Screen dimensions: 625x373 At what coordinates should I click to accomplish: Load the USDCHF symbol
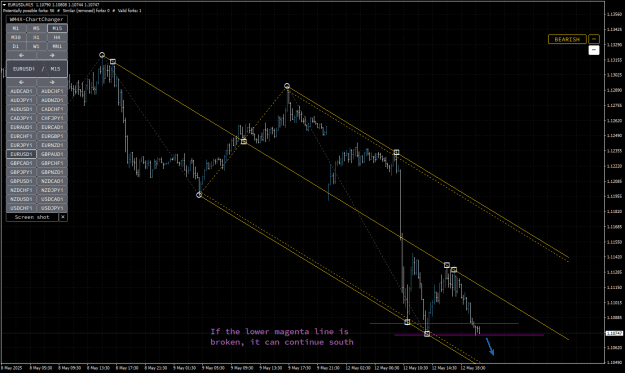click(x=22, y=208)
